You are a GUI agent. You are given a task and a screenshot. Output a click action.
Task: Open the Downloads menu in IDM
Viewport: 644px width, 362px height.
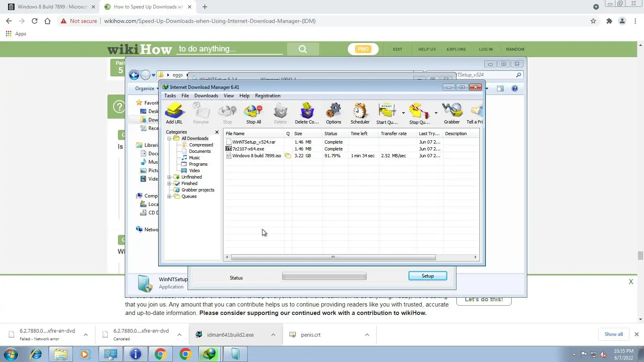(206, 96)
